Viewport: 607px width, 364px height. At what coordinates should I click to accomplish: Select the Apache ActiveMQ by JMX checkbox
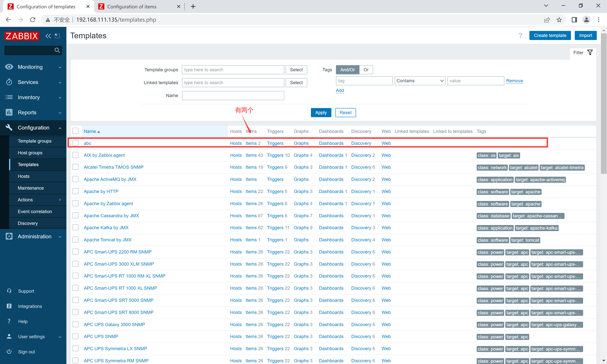75,179
